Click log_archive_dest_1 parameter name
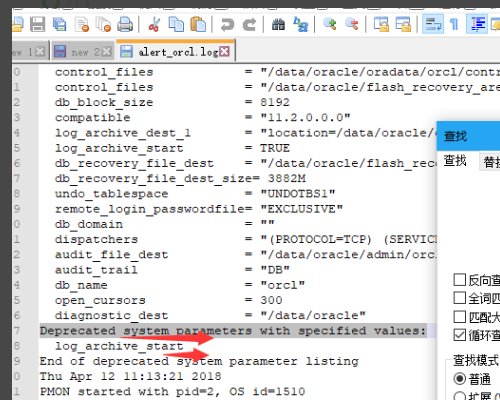Image resolution: width=500 pixels, height=400 pixels. point(123,133)
